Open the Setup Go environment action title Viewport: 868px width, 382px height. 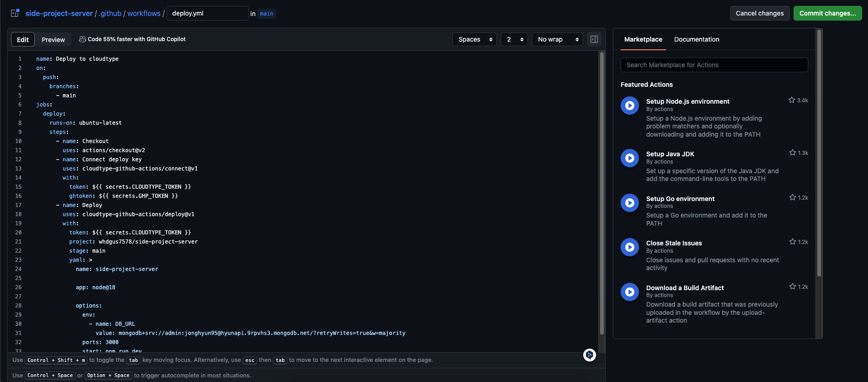(680, 199)
